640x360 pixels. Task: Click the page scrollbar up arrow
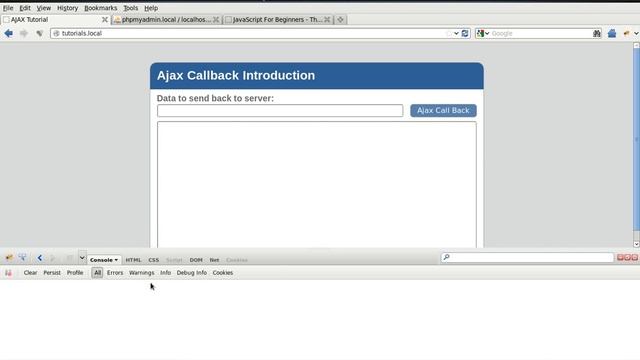(636, 45)
